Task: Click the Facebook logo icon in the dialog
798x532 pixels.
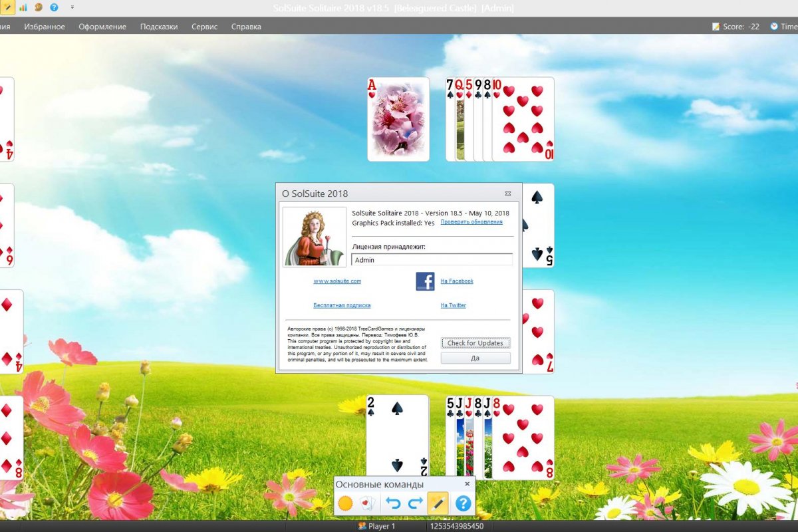Action: pos(425,281)
